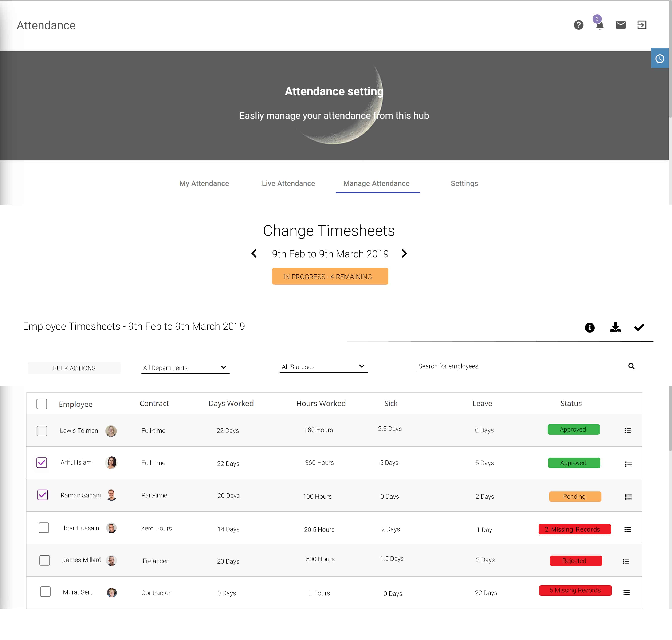The width and height of the screenshot is (672, 640).
Task: Open Ibrar Hussain row details list icon
Action: tap(627, 529)
